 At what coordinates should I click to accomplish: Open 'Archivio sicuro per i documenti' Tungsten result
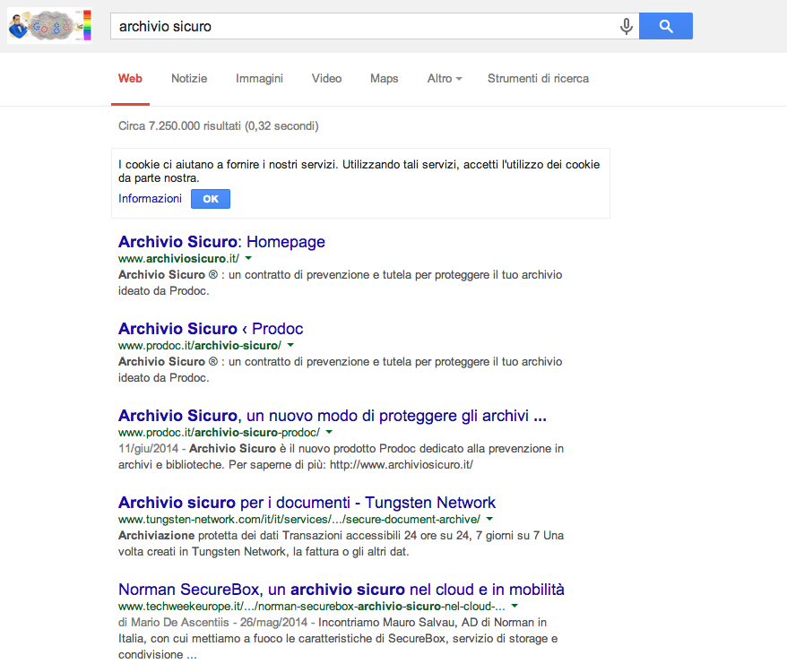(307, 503)
